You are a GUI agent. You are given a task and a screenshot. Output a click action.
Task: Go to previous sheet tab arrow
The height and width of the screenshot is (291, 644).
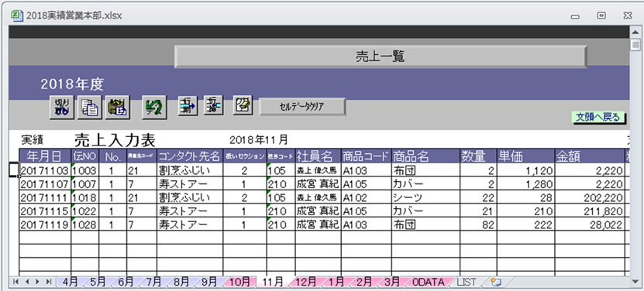pos(27,282)
